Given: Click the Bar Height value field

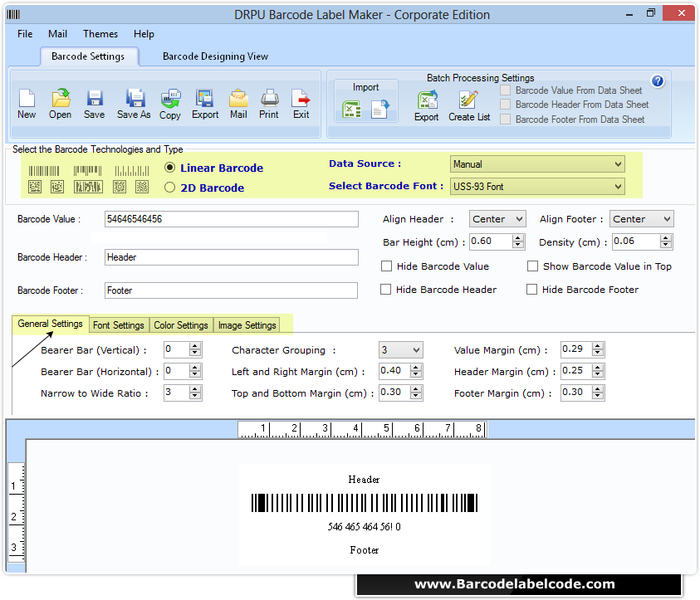Looking at the screenshot, I should [491, 241].
